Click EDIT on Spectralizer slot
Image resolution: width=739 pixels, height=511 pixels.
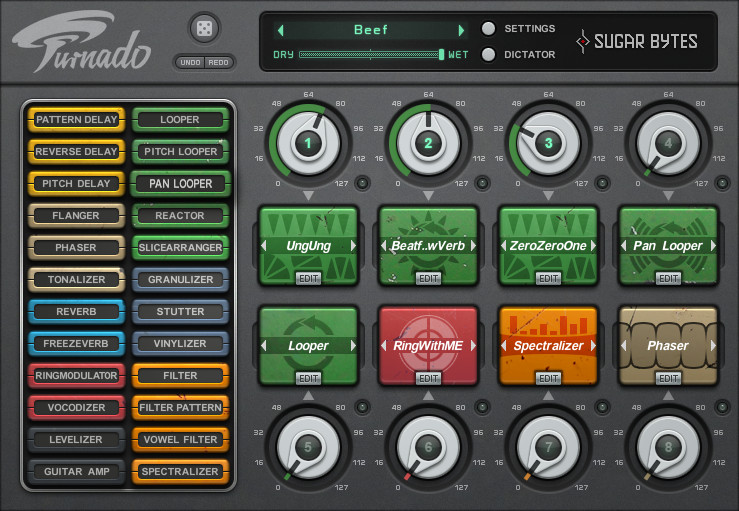549,379
